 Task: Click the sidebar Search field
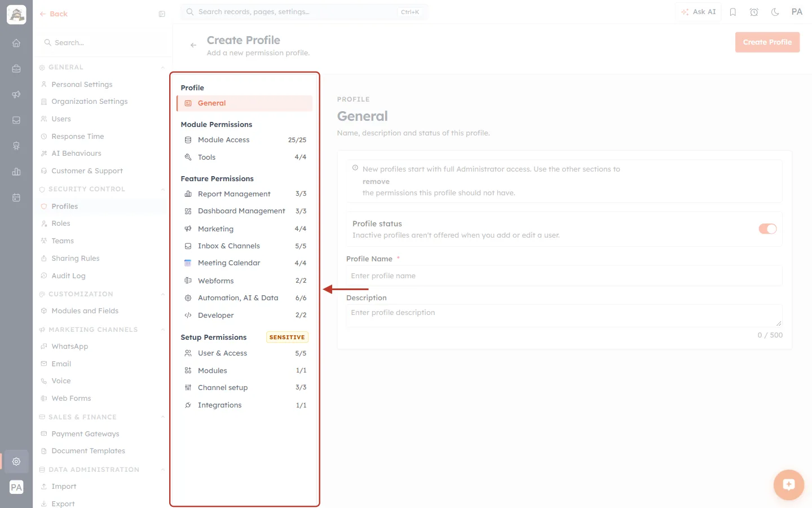tap(103, 43)
